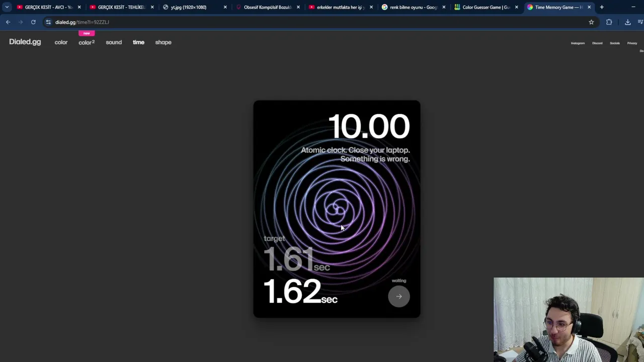Image resolution: width=644 pixels, height=362 pixels.
Task: Click the next arrow button in the game card
Action: coord(399,296)
